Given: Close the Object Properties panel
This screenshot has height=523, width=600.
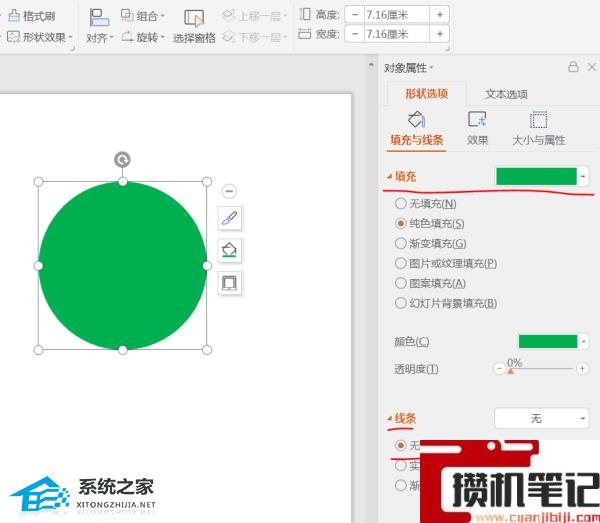Looking at the screenshot, I should coord(592,67).
